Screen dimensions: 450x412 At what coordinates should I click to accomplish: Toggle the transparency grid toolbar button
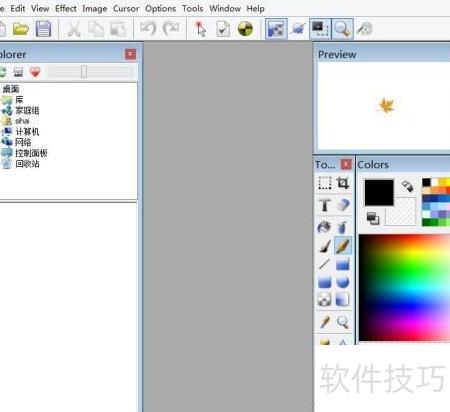[x=276, y=29]
